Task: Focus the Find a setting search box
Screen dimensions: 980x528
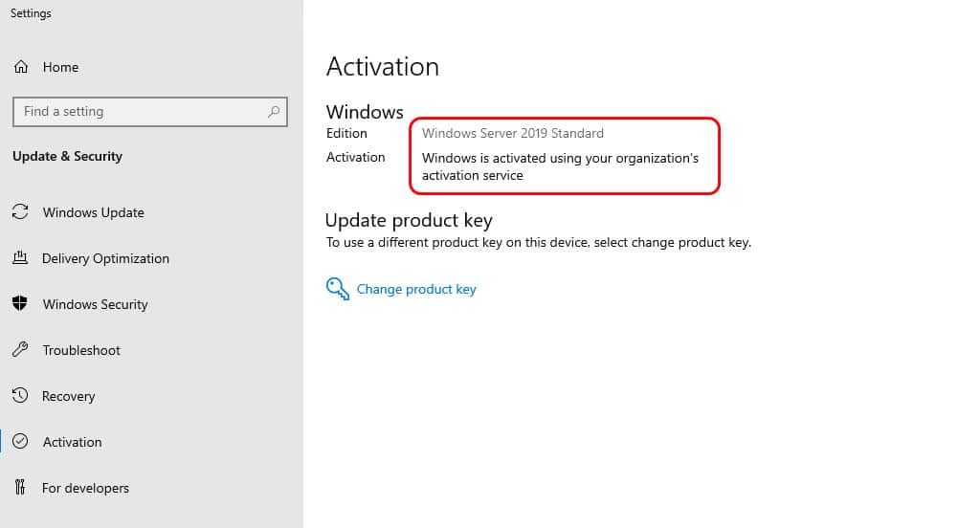Action: (150, 112)
